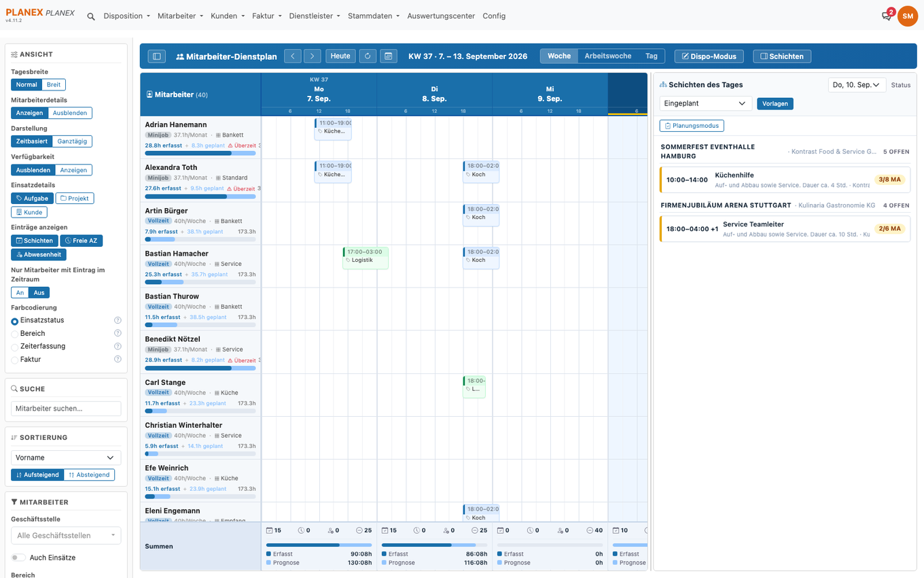The width and height of the screenshot is (924, 578).
Task: Toggle the sidebar panel icon beside Mitarbeiter-Dienstplan
Action: click(x=156, y=56)
